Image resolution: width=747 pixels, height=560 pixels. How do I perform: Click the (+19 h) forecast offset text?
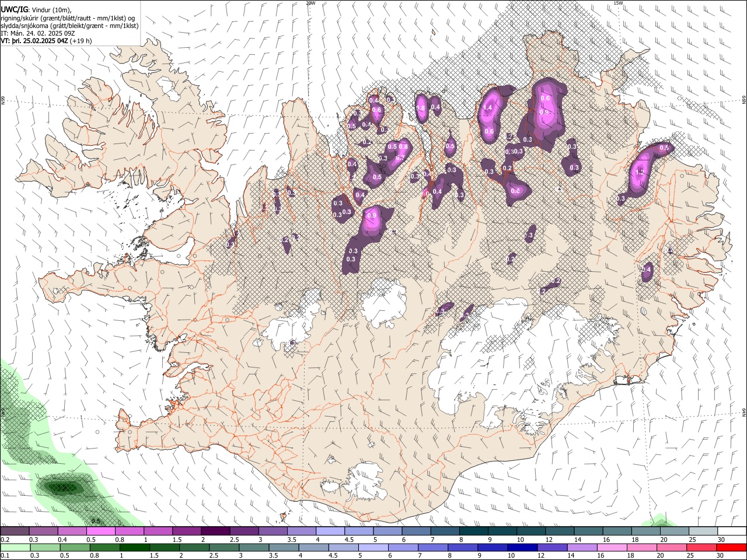[81, 41]
